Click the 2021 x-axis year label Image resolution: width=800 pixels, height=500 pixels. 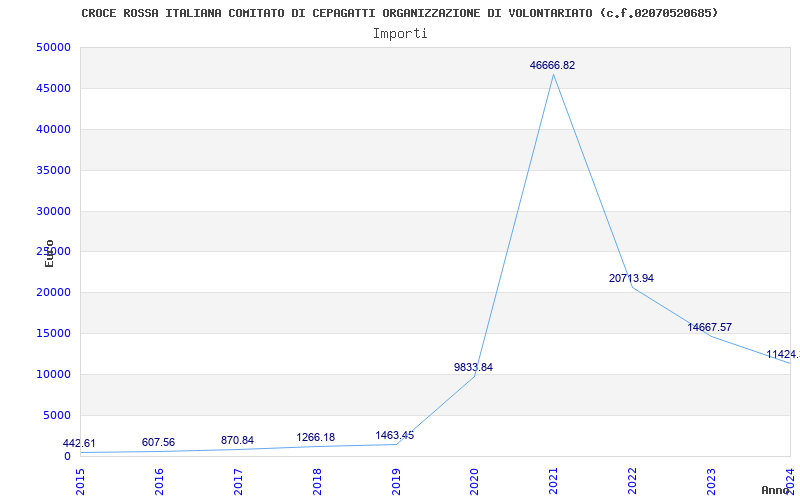(553, 481)
